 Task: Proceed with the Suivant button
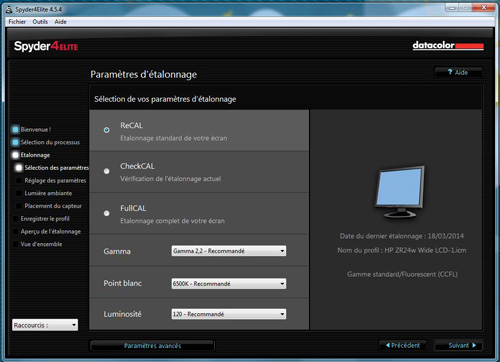pos(459,345)
